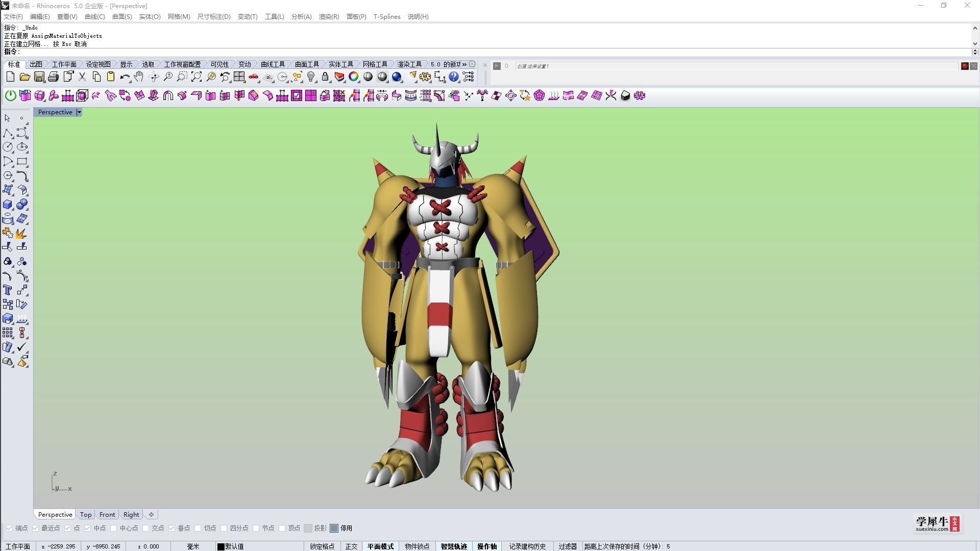Click the New file icon
Image resolution: width=980 pixels, height=551 pixels.
click(x=10, y=77)
